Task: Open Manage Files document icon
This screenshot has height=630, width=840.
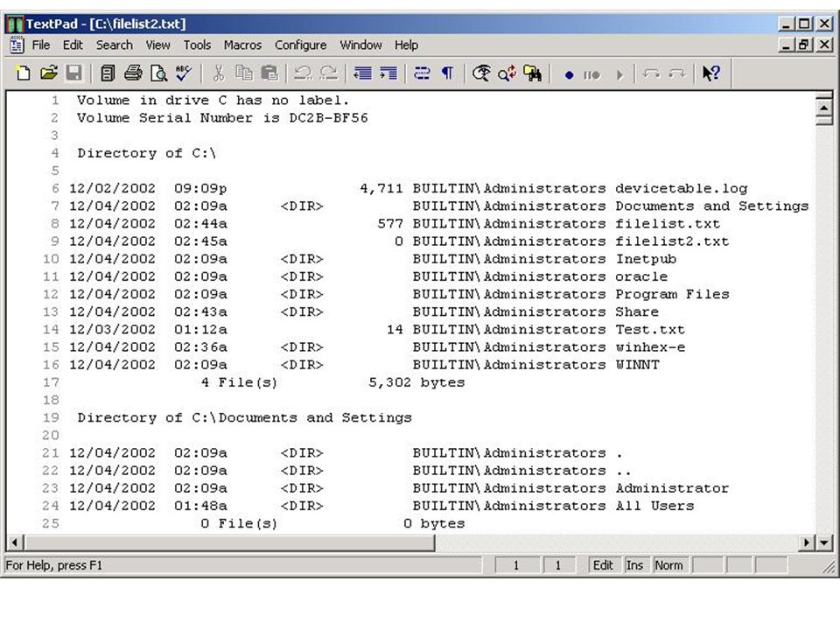Action: [107, 73]
